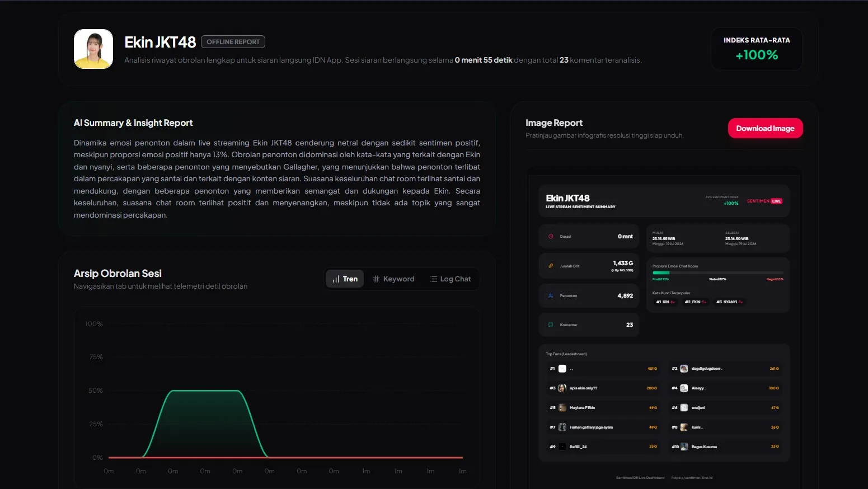
Task: Click the Durasi clock icon in preview
Action: click(x=551, y=236)
